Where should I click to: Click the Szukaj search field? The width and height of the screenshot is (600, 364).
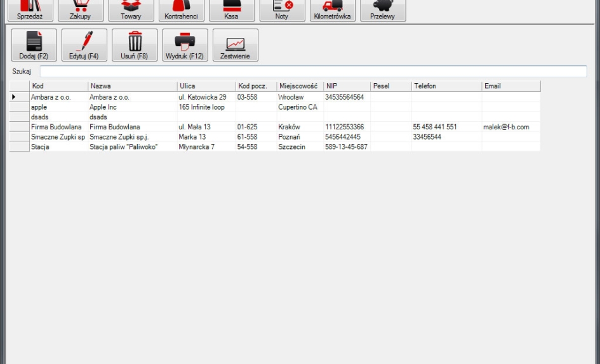click(313, 71)
